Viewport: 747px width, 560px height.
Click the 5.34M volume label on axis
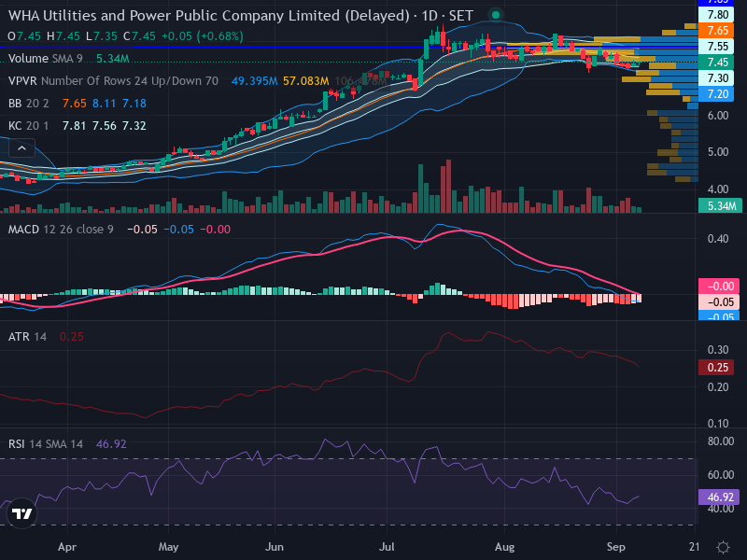[x=720, y=205]
